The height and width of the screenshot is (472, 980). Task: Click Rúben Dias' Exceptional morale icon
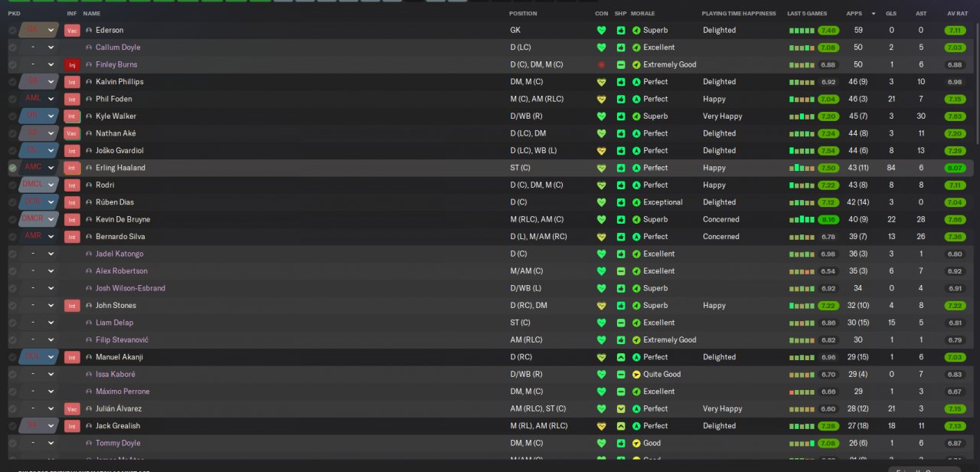point(636,202)
